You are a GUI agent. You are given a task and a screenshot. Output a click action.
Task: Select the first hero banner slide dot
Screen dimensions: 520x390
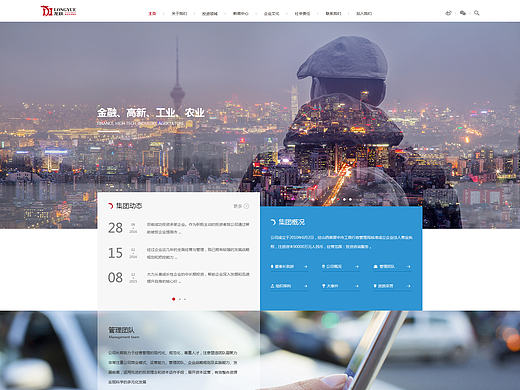point(338,199)
